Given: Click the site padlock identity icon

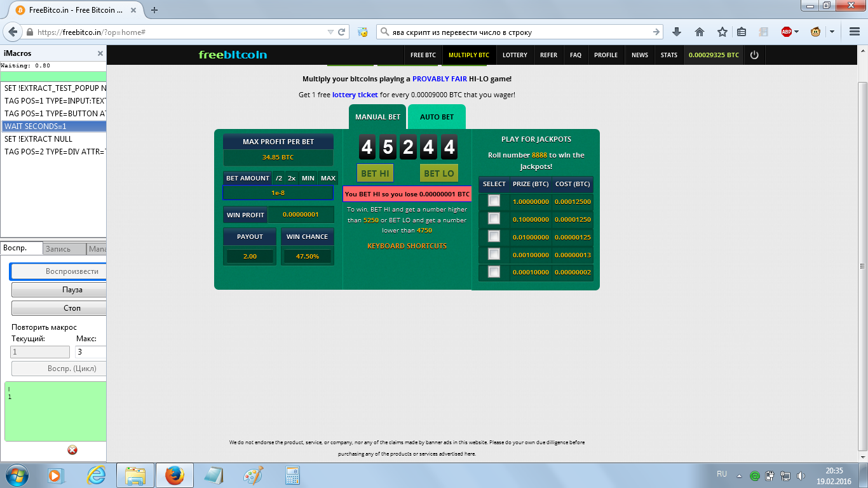Looking at the screenshot, I should (x=30, y=32).
